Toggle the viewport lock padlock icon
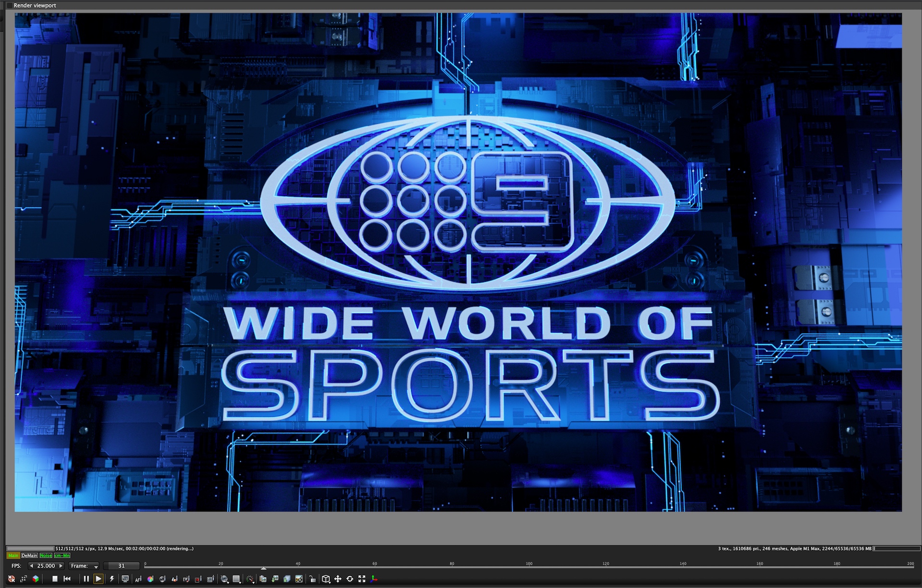Viewport: 922px width, 588px height. [312, 579]
